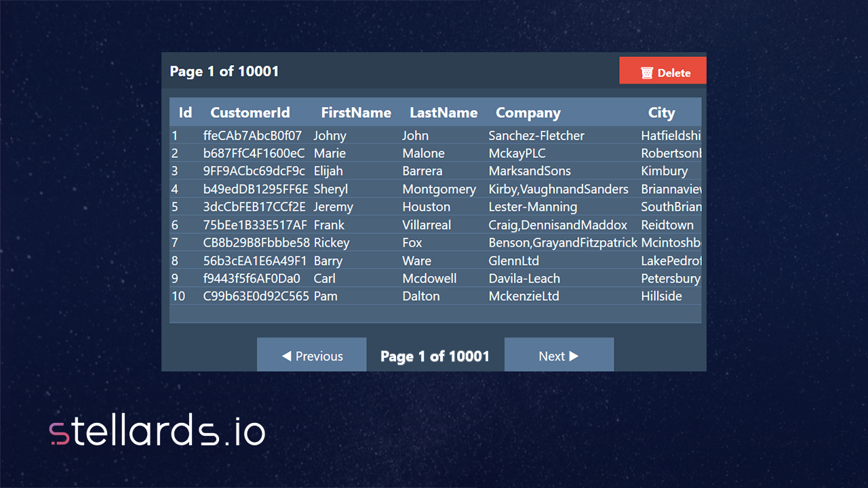The image size is (868, 488).
Task: Click the trash can icon on Delete
Action: coord(646,73)
